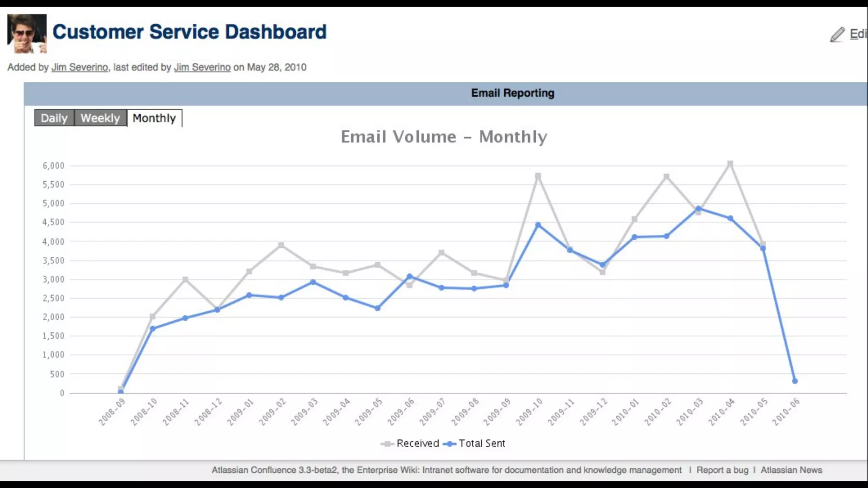This screenshot has height=488, width=868.
Task: Click Total Sent point at 2010-06
Action: pos(795,381)
